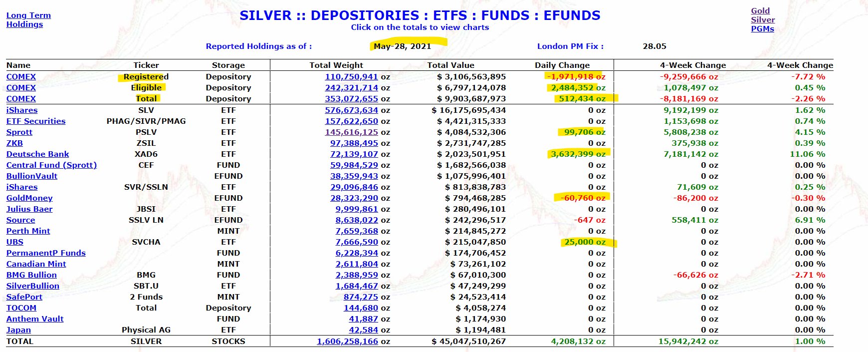Select Deutsche Bank daily change 3,632,399 oz
This screenshot has width=868, height=352.
pyautogui.click(x=578, y=154)
